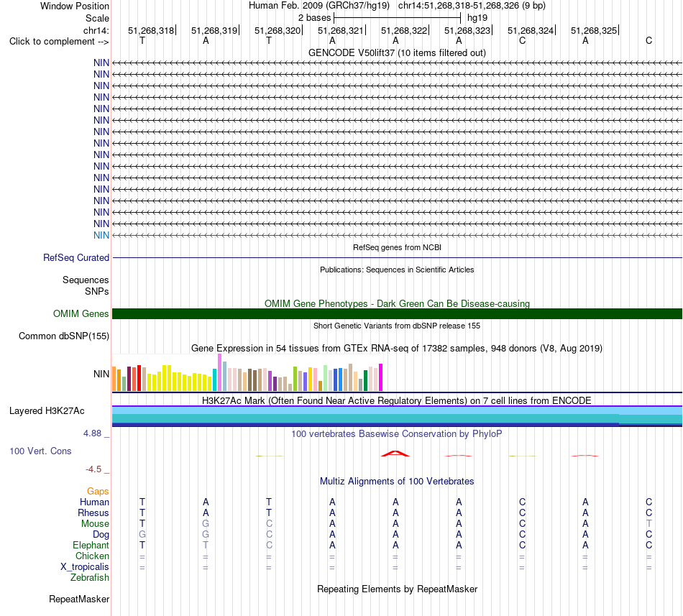Image resolution: width=683 pixels, height=616 pixels.
Task: Click the 'chr14:' ruler label
Action: (96, 30)
